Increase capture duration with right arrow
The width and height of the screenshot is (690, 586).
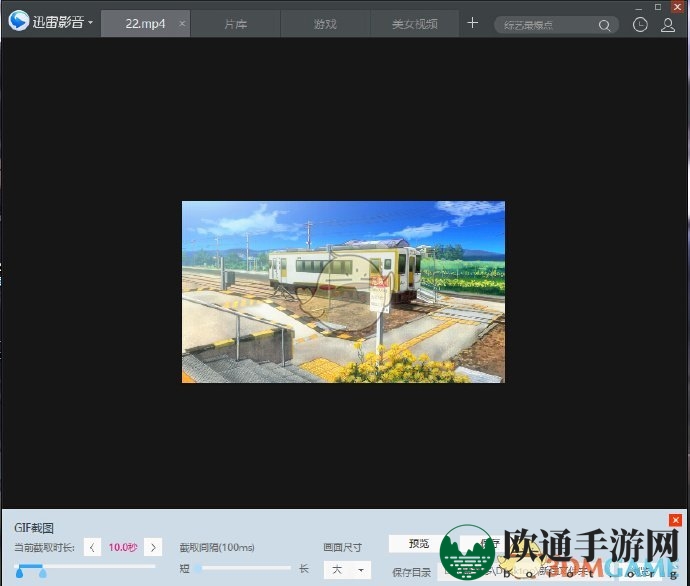[x=153, y=547]
